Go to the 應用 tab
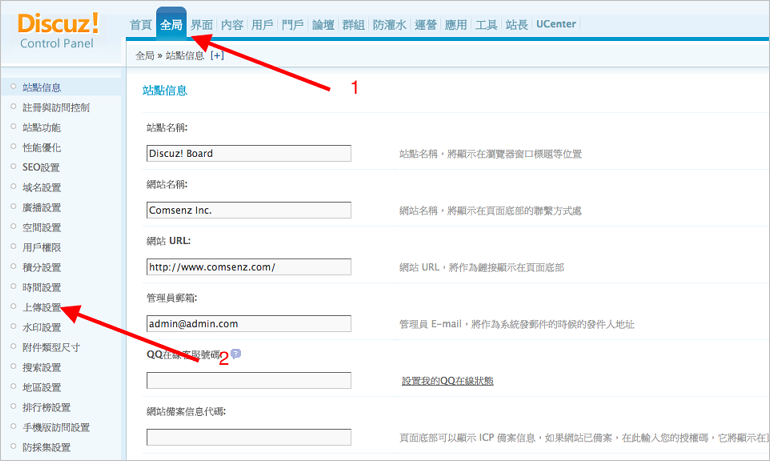 point(456,24)
